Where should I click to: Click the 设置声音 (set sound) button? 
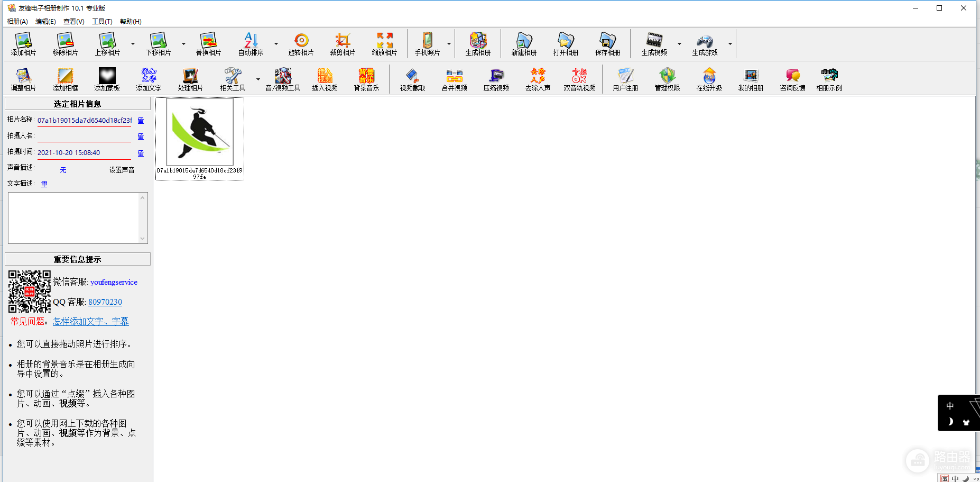122,170
